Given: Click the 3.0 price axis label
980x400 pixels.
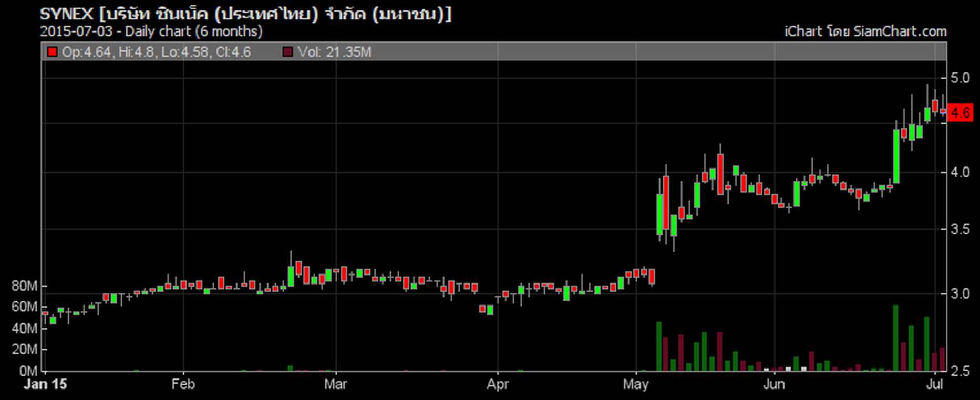Looking at the screenshot, I should coord(960,293).
